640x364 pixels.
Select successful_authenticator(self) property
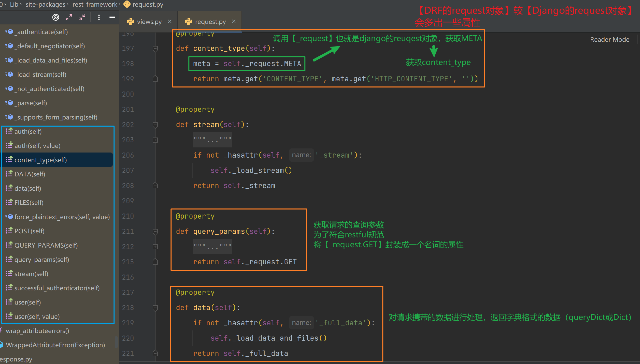pos(57,288)
